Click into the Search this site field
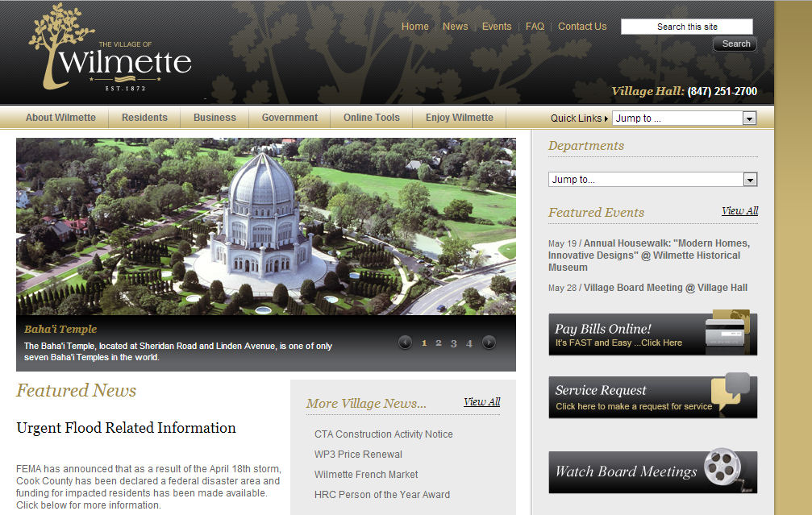Viewport: 812px width, 515px height. 686,27
